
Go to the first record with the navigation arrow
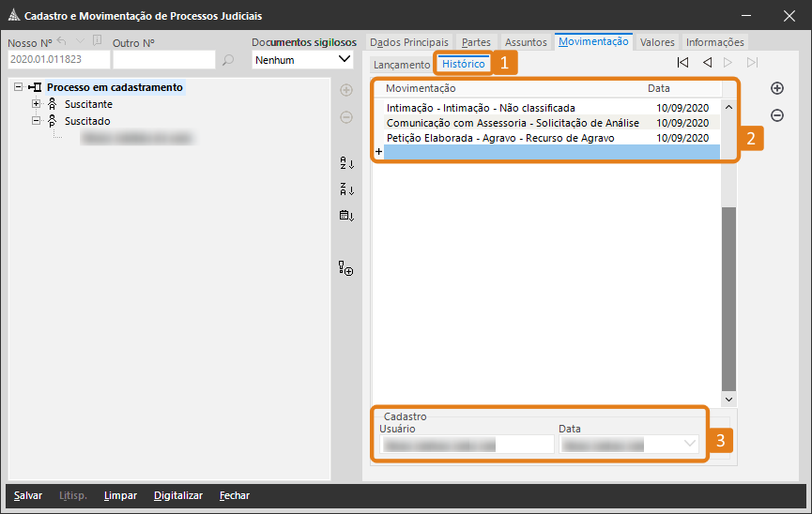pos(682,63)
